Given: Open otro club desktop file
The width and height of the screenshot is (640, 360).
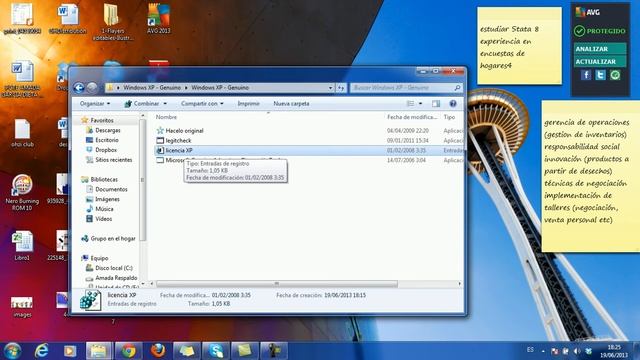Looking at the screenshot, I should point(22,133).
